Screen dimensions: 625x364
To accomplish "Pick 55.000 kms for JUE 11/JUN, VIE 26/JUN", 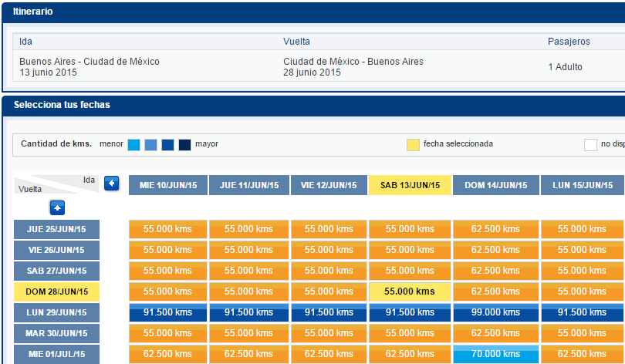I will click(248, 250).
